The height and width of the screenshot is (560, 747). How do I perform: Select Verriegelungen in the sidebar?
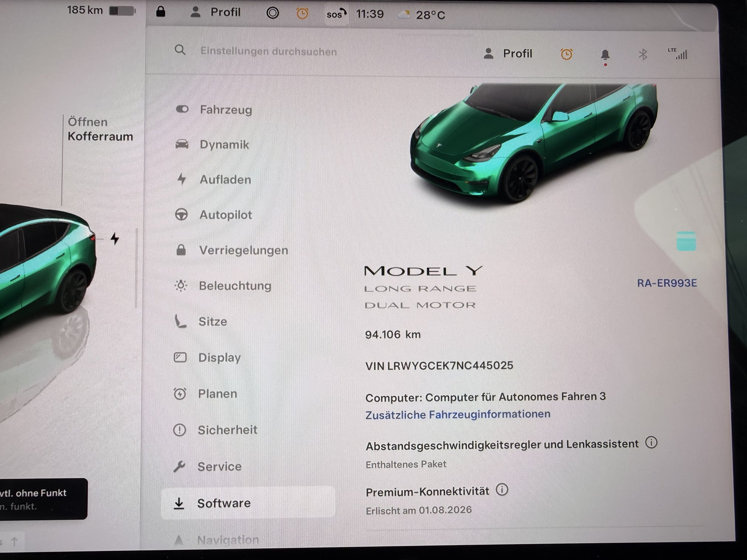click(232, 250)
